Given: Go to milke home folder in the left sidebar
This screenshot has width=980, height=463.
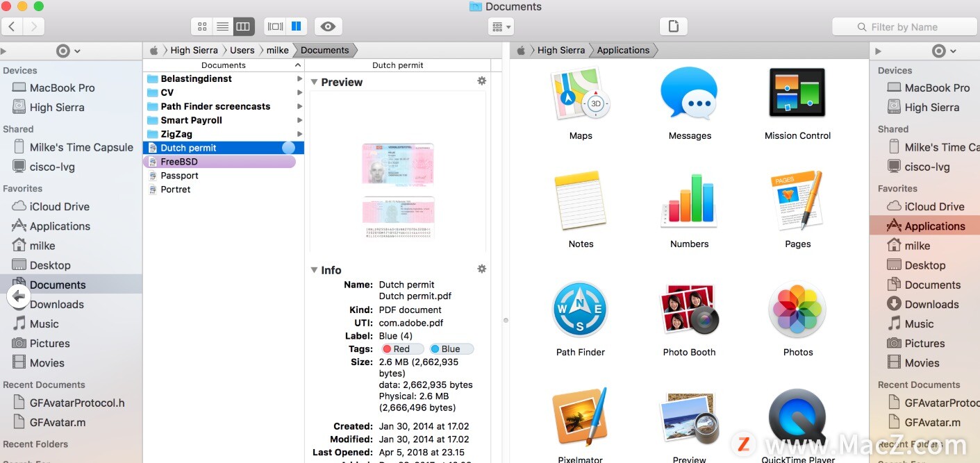Looking at the screenshot, I should pyautogui.click(x=34, y=246).
